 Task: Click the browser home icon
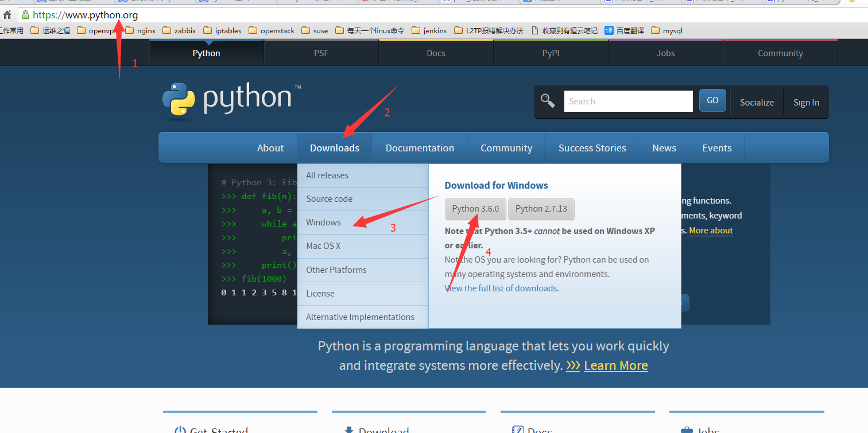point(7,15)
